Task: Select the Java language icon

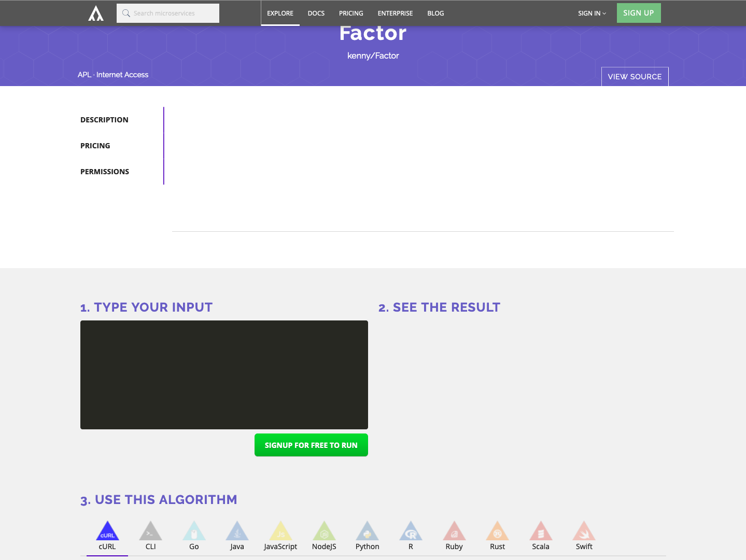Action: pos(237,531)
